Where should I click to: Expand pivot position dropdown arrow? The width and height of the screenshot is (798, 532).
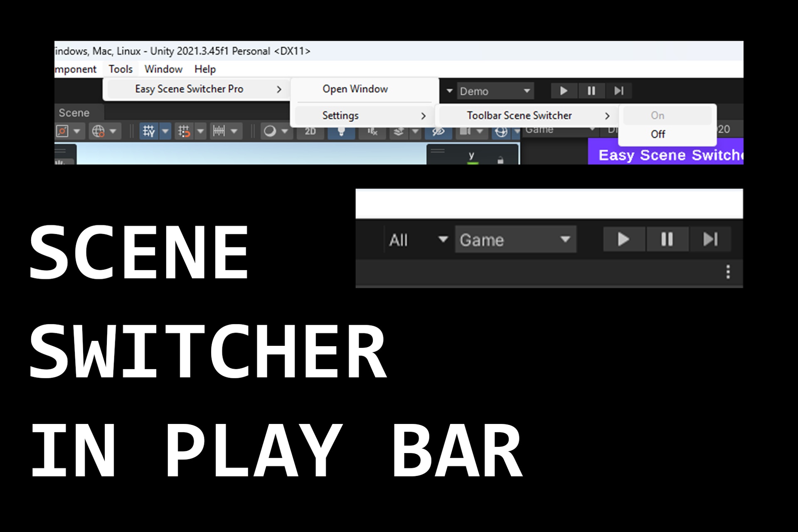click(77, 131)
